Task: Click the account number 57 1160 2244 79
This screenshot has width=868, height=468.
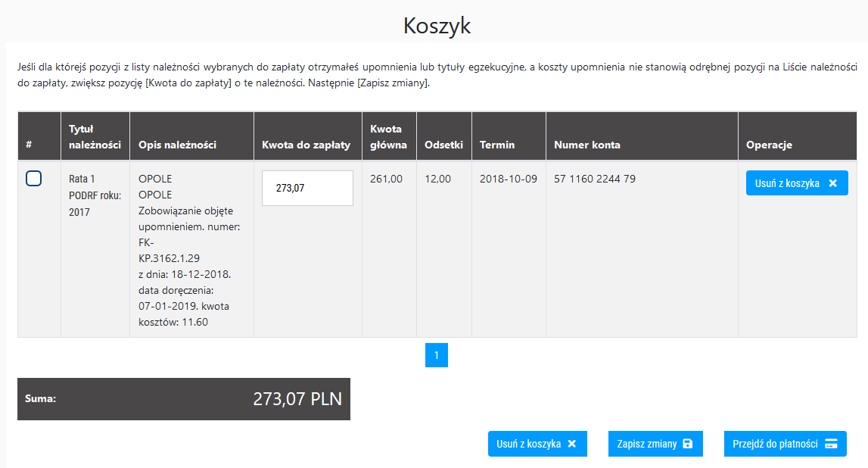Action: [x=595, y=179]
